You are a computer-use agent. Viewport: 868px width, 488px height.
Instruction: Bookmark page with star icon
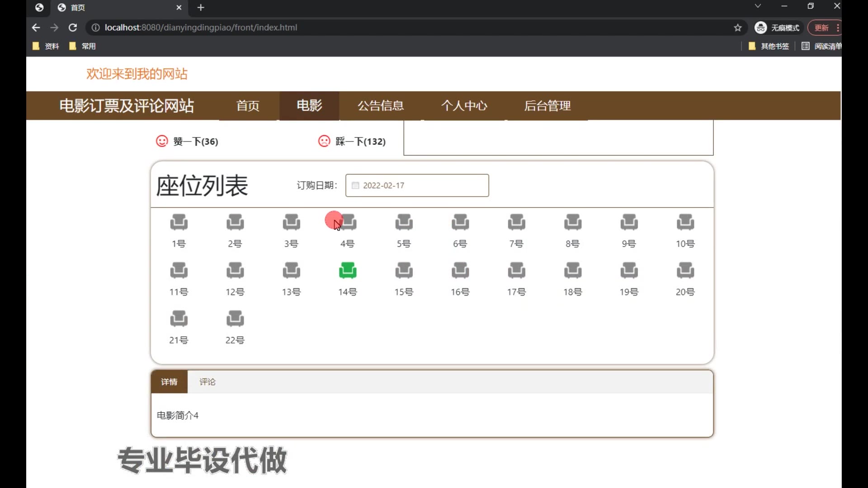click(738, 28)
